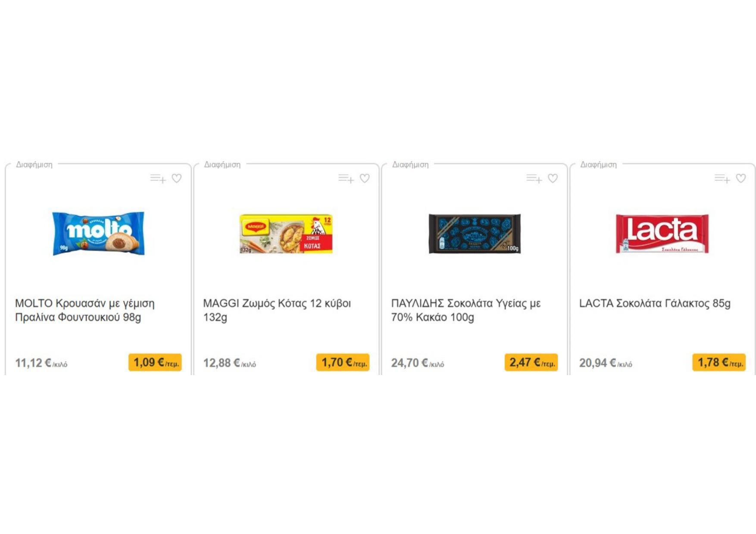The image size is (756, 534).
Task: Click the 1,70 € price button
Action: [x=343, y=363]
